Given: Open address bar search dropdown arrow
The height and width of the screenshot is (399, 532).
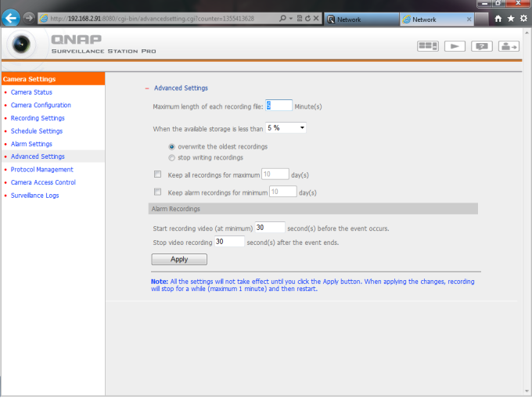Looking at the screenshot, I should click(293, 19).
